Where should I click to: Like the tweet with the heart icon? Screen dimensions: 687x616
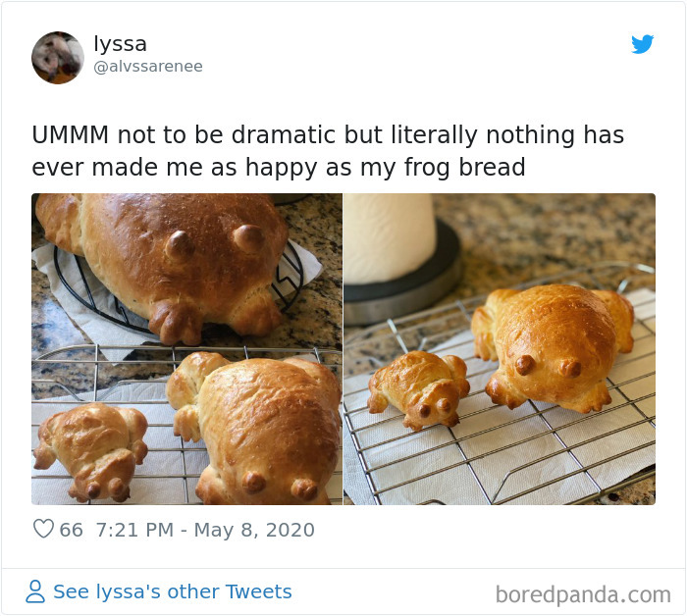(43, 529)
